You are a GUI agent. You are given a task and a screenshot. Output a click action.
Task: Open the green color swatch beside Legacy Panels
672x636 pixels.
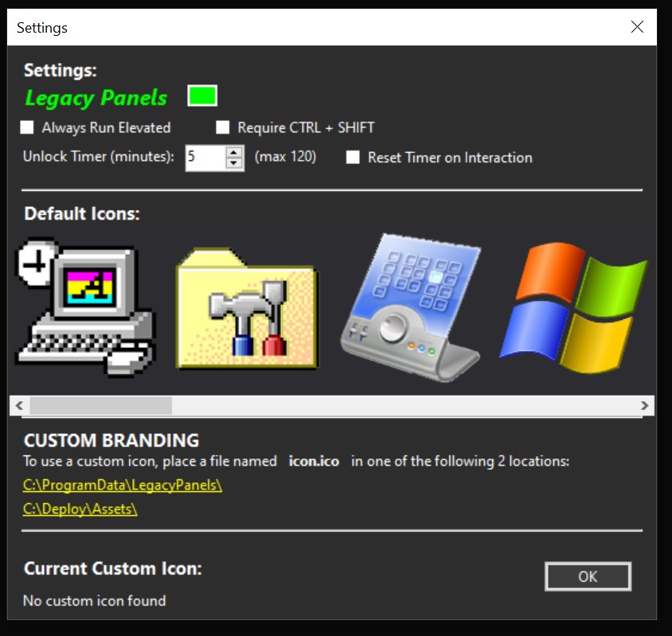click(202, 96)
